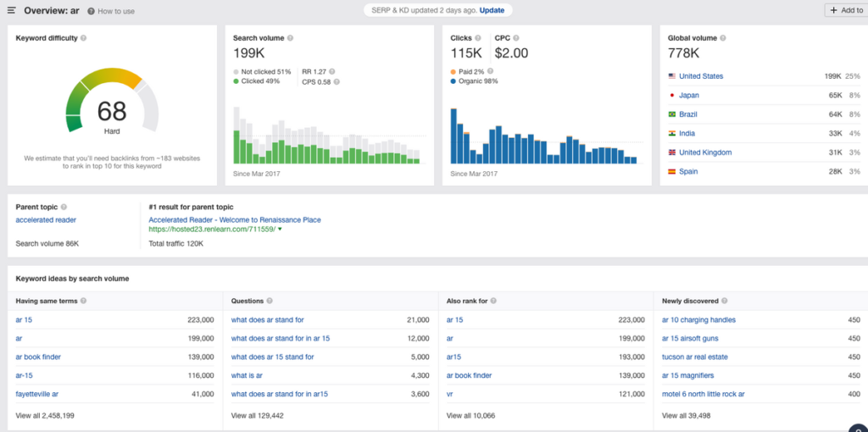Open Accelerated Reader Renaissance Place result
The height and width of the screenshot is (432, 868).
point(235,219)
